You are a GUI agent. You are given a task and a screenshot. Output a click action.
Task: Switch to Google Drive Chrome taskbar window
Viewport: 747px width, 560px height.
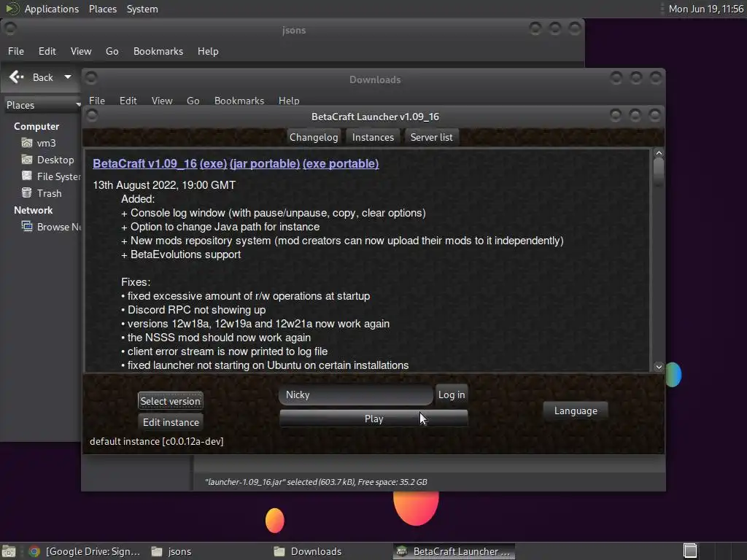[x=85, y=551]
